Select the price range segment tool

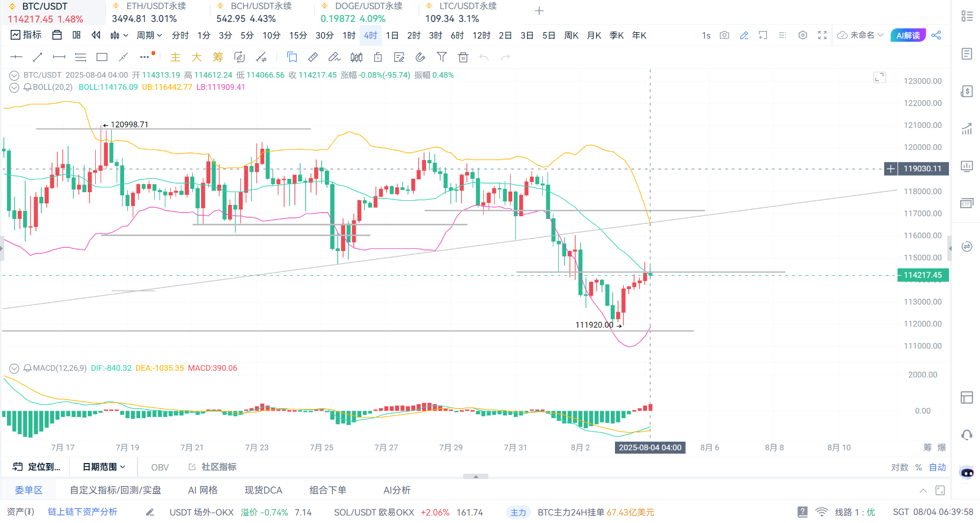tap(59, 57)
